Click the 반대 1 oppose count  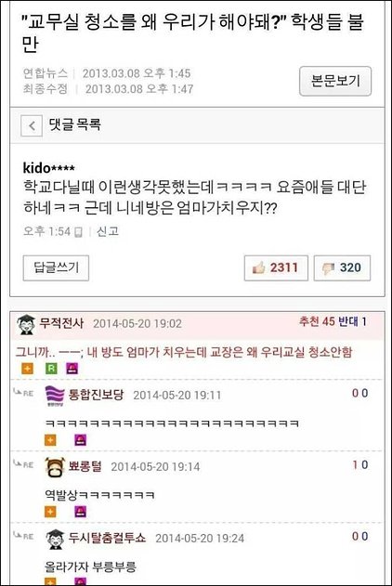pyautogui.click(x=353, y=321)
